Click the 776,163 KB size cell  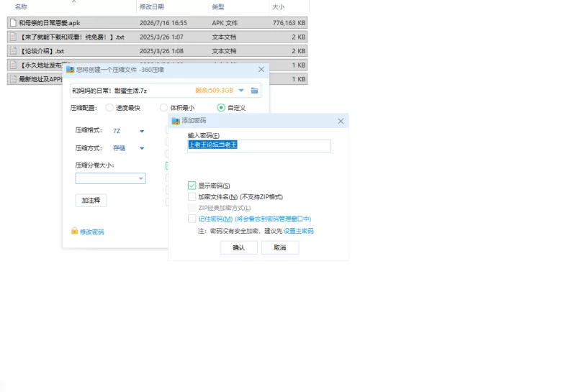tap(289, 23)
